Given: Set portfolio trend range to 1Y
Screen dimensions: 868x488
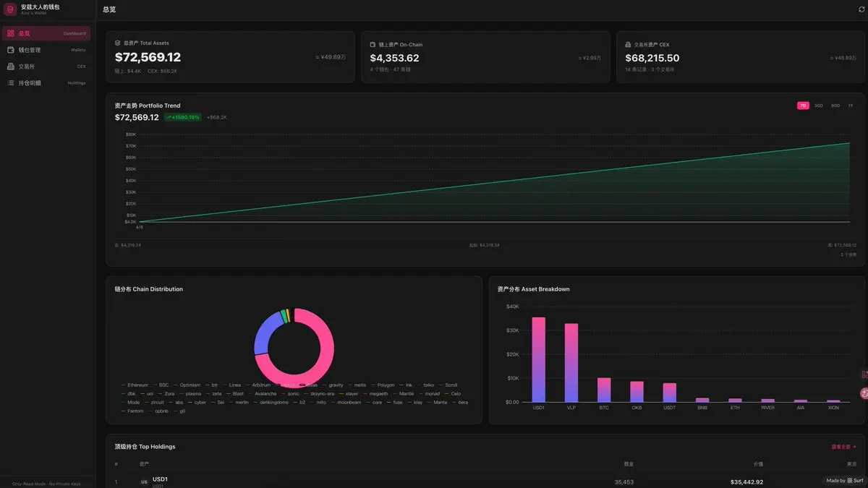Looking at the screenshot, I should [x=851, y=106].
